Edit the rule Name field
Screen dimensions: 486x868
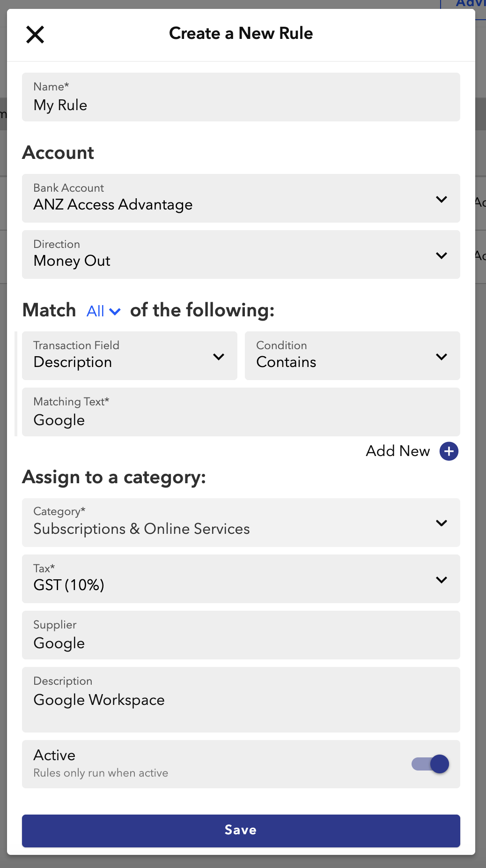pos(241,97)
